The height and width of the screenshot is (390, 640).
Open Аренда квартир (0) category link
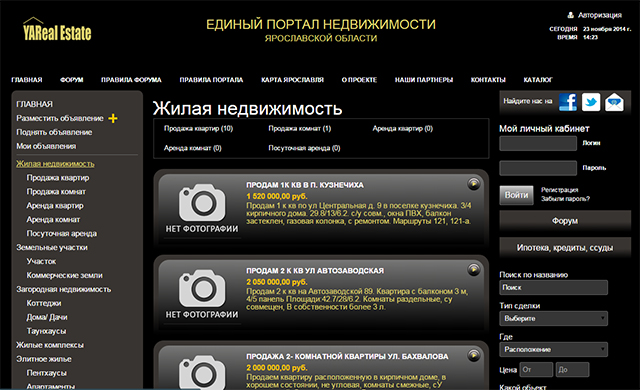tap(402, 129)
